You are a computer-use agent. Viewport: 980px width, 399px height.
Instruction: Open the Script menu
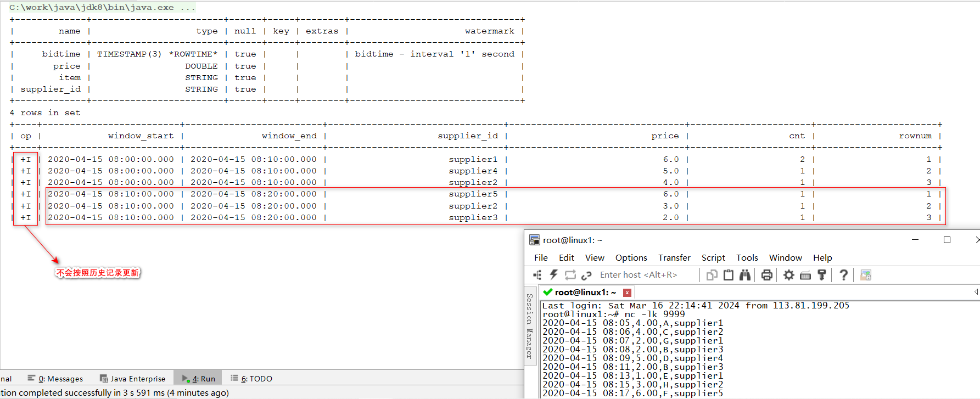713,257
